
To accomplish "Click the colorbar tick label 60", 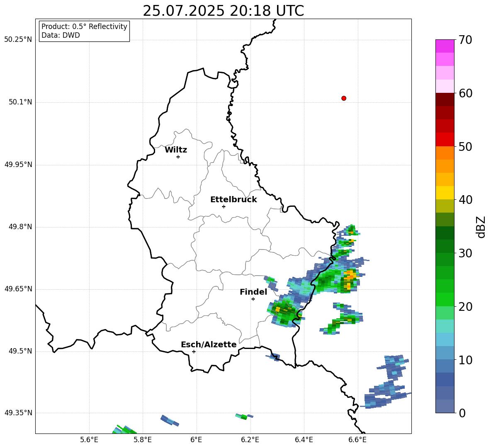I will click(x=465, y=93).
